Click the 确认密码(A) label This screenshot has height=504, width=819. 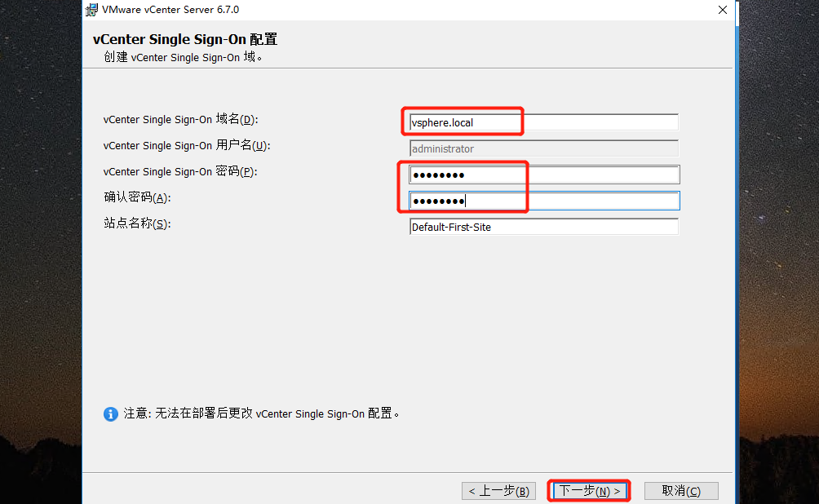click(137, 197)
